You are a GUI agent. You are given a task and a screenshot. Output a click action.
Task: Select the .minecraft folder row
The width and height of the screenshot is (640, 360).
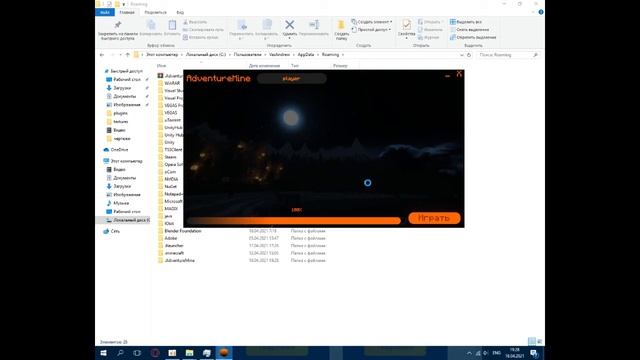(x=174, y=253)
